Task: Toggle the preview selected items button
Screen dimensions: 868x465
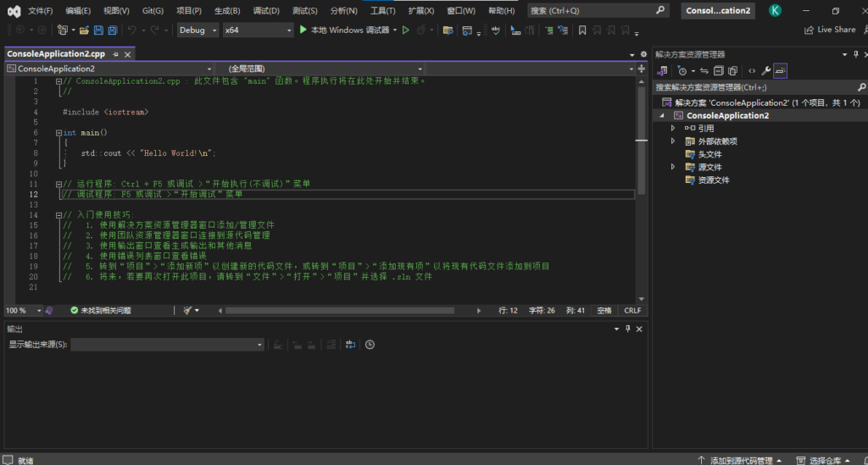Action: [x=781, y=71]
